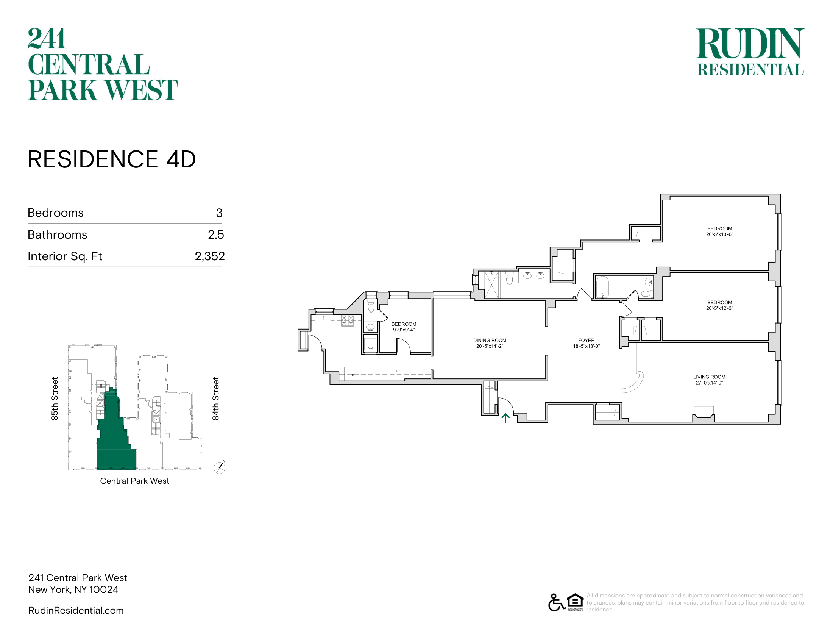833x644 pixels.
Task: Open the RudinResidential.com link
Action: click(76, 610)
